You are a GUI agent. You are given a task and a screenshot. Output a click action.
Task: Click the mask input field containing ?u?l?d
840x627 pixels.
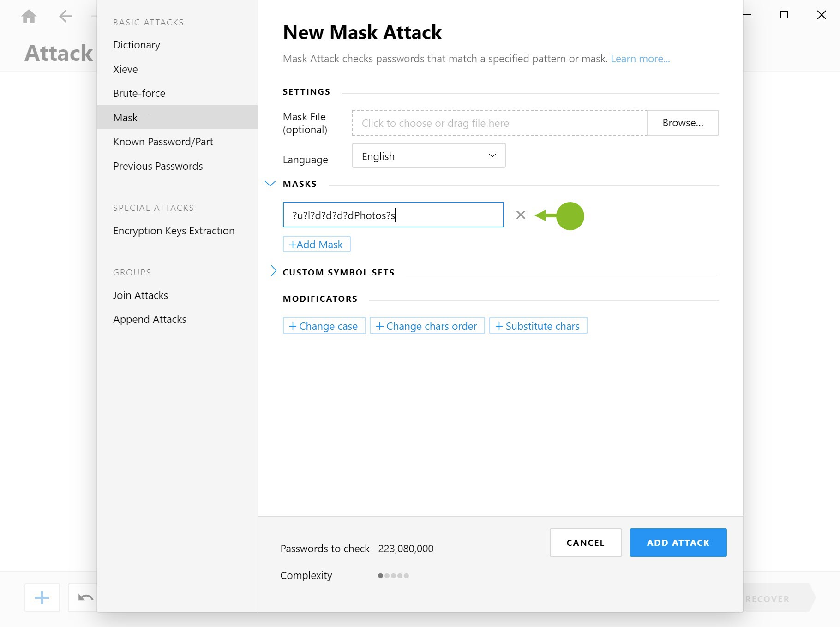pyautogui.click(x=393, y=215)
